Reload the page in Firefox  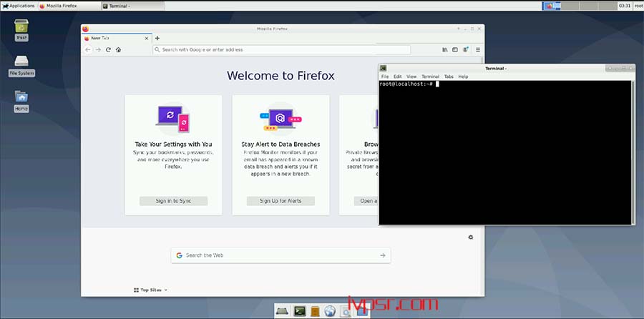pos(109,49)
